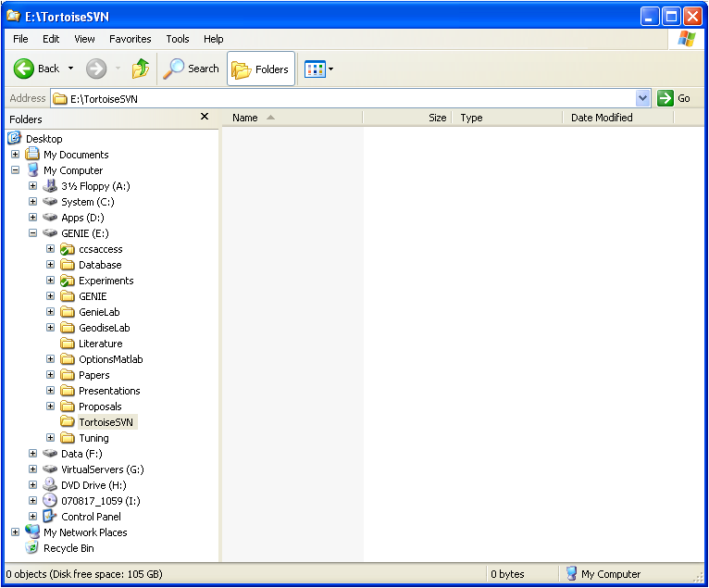The height and width of the screenshot is (588, 709).
Task: Toggle the Folders pane button
Action: coord(261,69)
